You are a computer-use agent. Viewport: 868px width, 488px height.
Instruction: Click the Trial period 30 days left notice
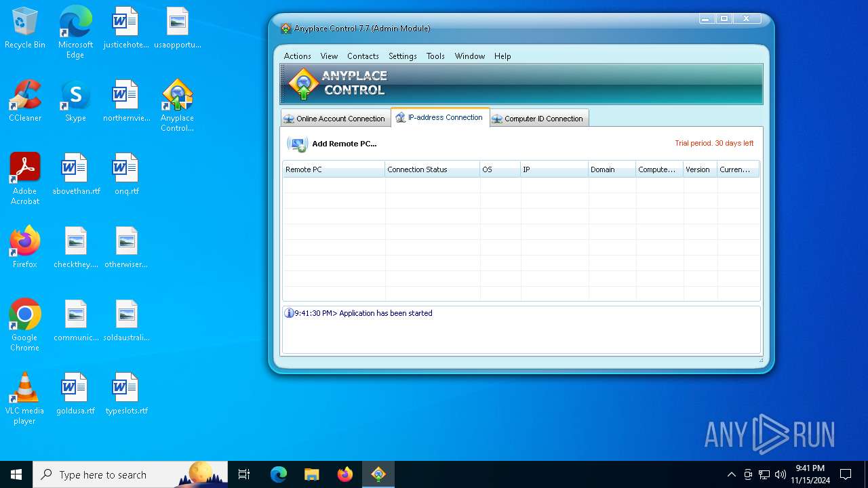coord(714,144)
